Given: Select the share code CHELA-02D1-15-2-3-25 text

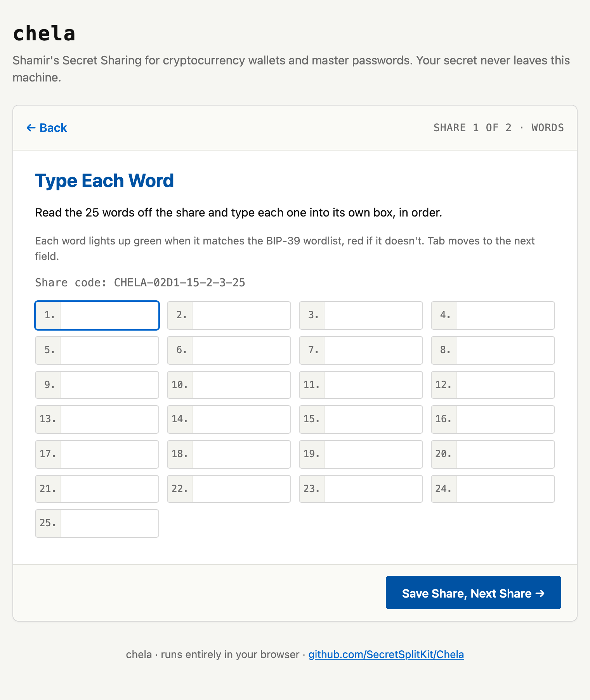Looking at the screenshot, I should (179, 282).
